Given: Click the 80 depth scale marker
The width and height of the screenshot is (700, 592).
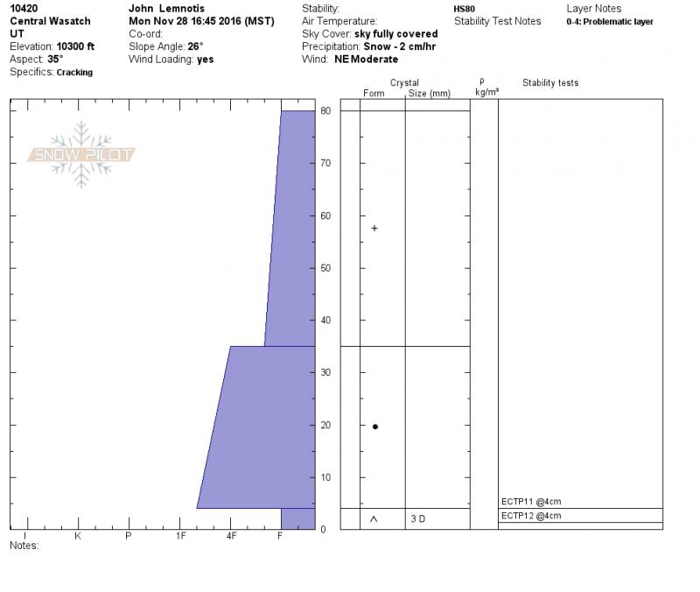Looking at the screenshot, I should pos(325,111).
